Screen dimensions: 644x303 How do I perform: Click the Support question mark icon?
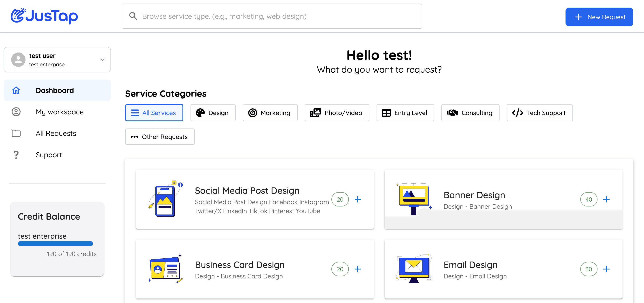click(16, 155)
